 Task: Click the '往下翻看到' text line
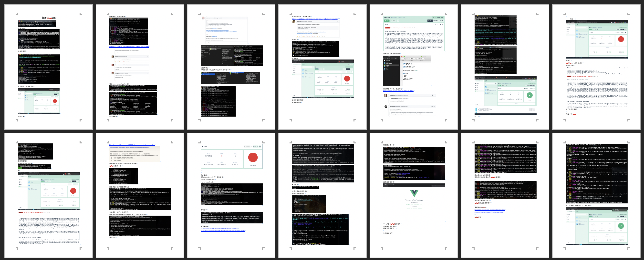click(113, 117)
